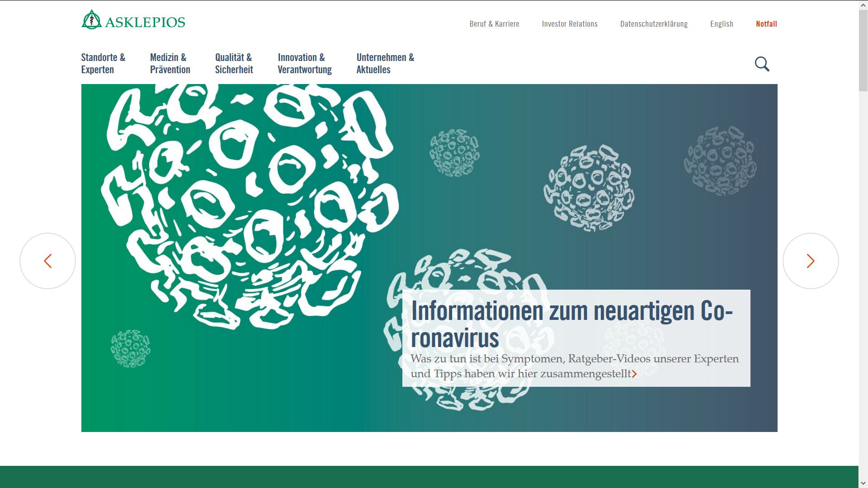The image size is (868, 488).
Task: Visit Investor Relations page
Action: 570,24
